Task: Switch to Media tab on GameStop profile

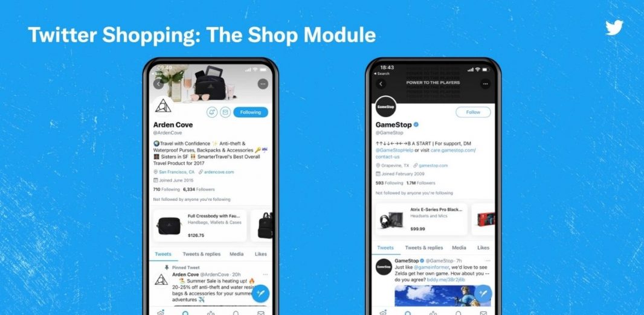Action: point(459,248)
